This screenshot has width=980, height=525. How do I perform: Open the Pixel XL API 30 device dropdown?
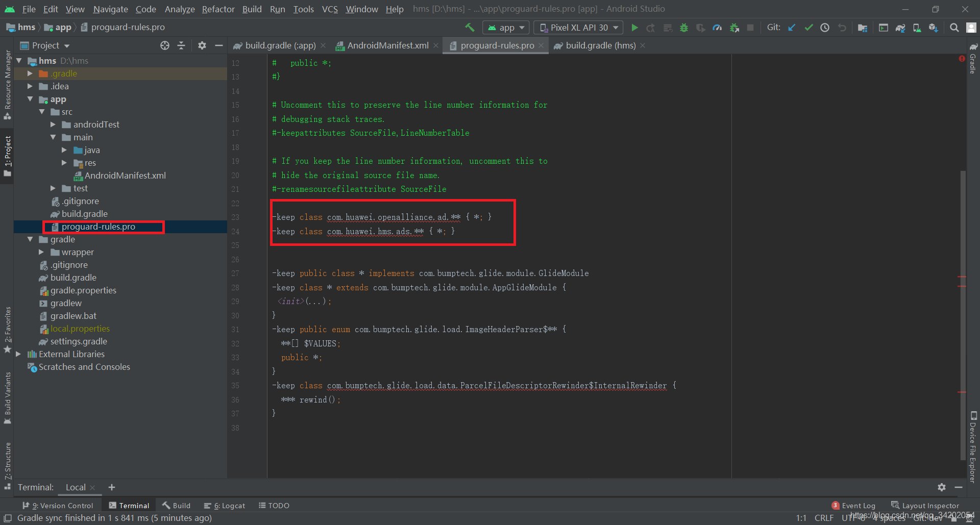pos(578,28)
